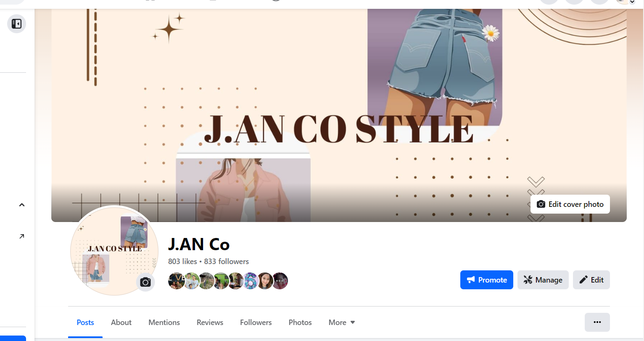Click the pencil icon on Edit
Screen dimensions: 644x341
[x=583, y=280]
